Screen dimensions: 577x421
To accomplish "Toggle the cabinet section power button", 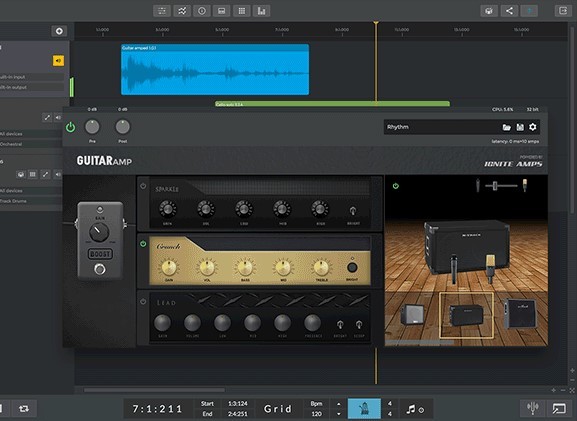I will (396, 186).
